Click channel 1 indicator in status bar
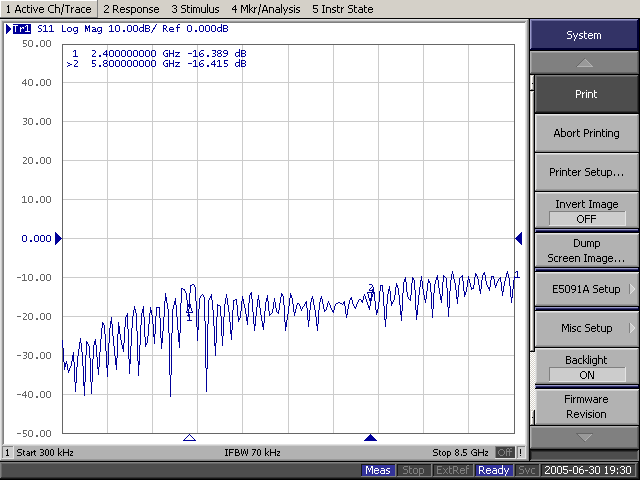This screenshot has height=480, width=640. pyautogui.click(x=7, y=453)
